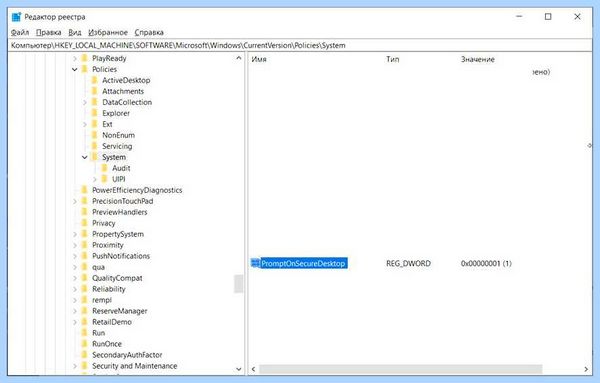Click the NonEnum folder icon
The image size is (600, 383).
coord(95,135)
